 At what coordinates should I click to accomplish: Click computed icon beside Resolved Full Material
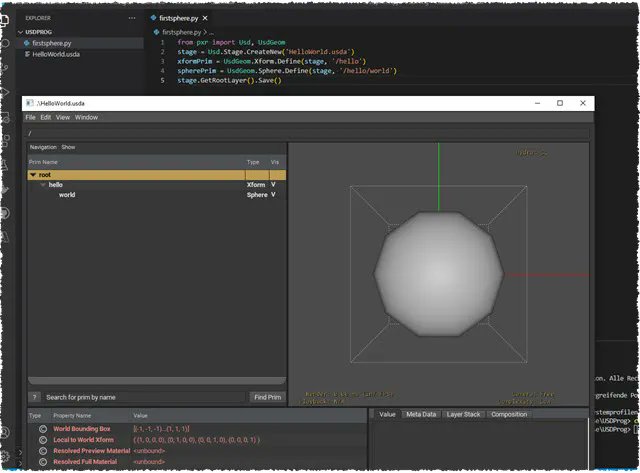pos(43,462)
